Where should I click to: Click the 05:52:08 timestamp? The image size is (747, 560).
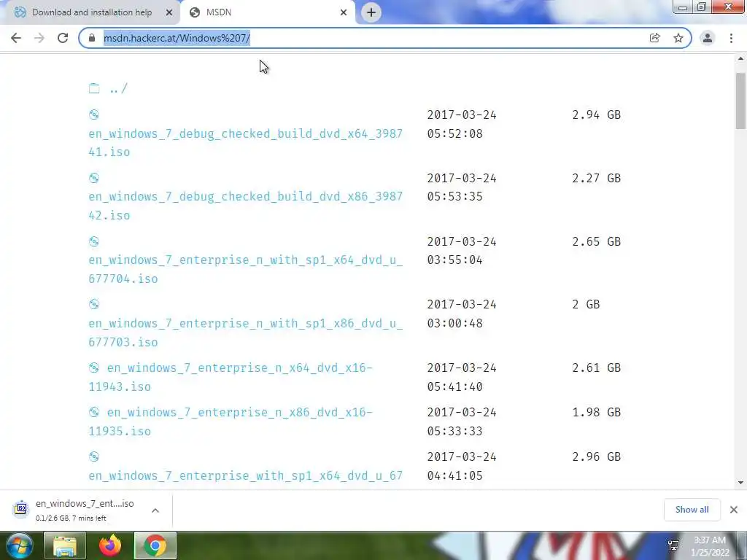tap(454, 134)
